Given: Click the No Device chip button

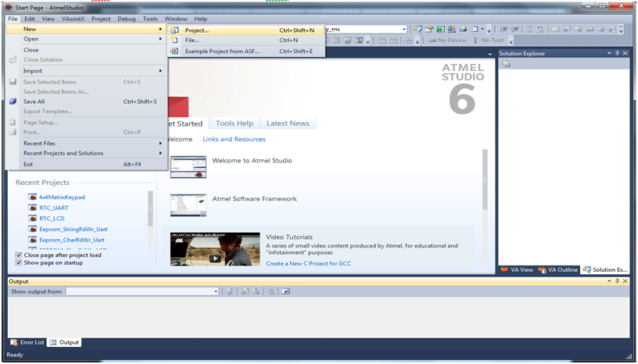Looking at the screenshot, I should click(446, 41).
